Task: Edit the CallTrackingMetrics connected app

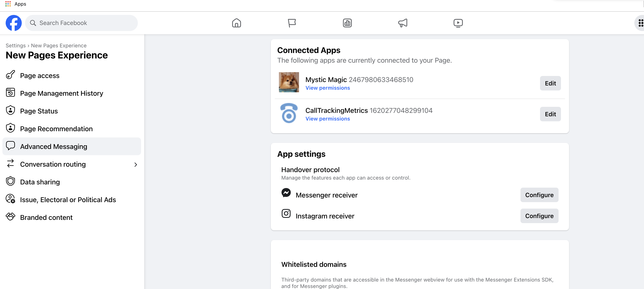Action: coord(550,114)
